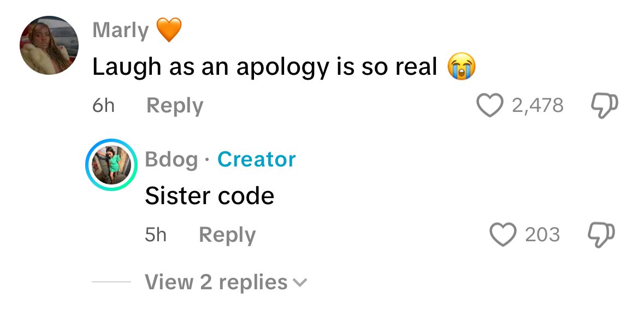Reply to Marly's comment
The image size is (644, 310).
(x=175, y=105)
